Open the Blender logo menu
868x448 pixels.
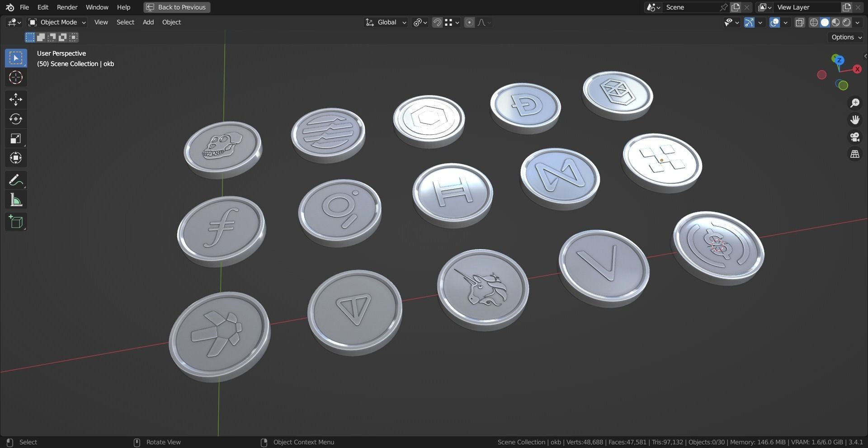click(10, 7)
